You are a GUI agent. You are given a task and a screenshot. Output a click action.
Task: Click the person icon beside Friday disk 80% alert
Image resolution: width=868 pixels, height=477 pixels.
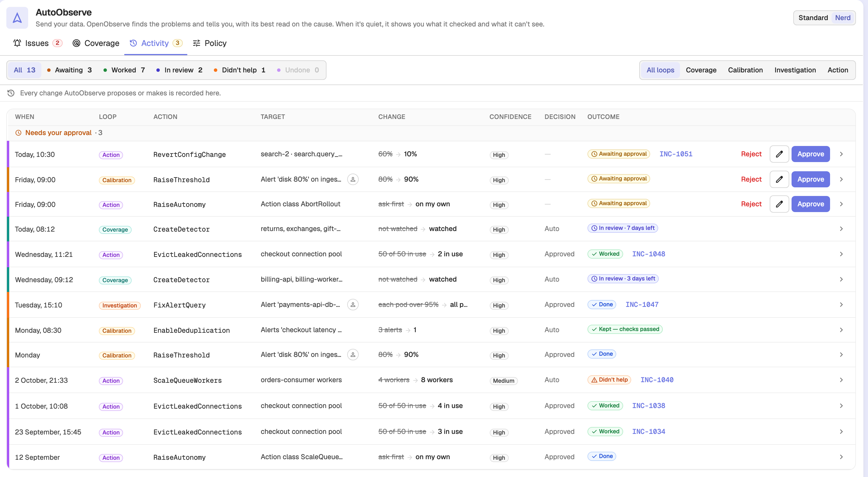[353, 179]
